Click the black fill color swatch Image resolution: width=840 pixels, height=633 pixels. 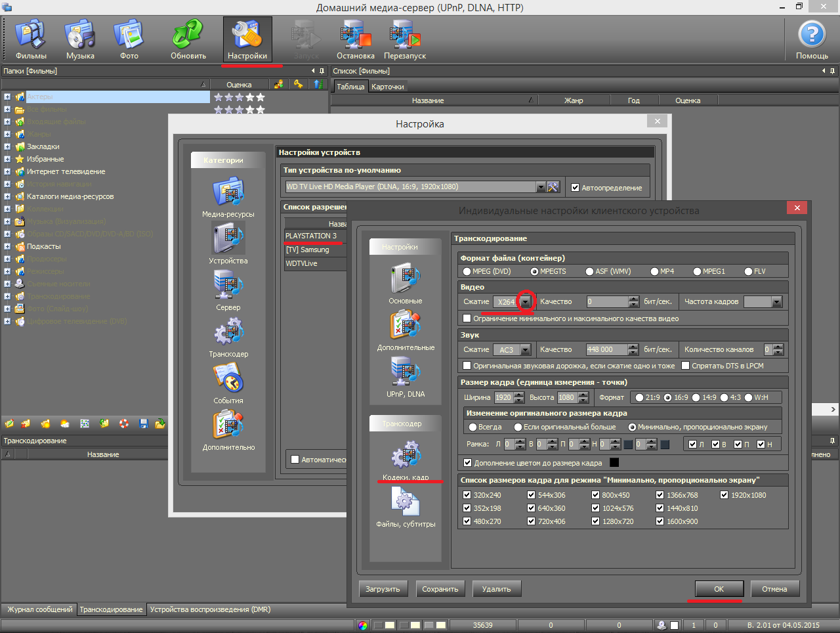(x=614, y=463)
